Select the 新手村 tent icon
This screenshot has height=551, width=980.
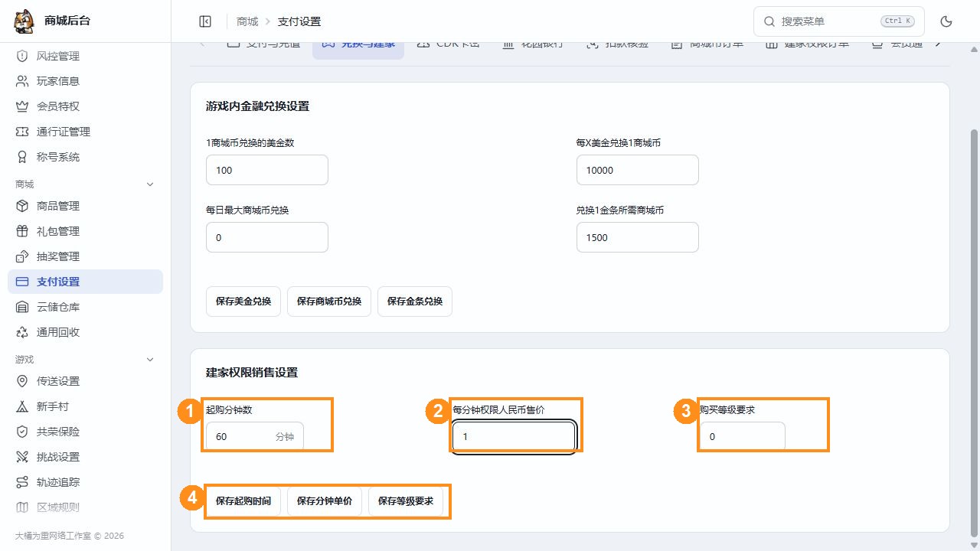(22, 406)
